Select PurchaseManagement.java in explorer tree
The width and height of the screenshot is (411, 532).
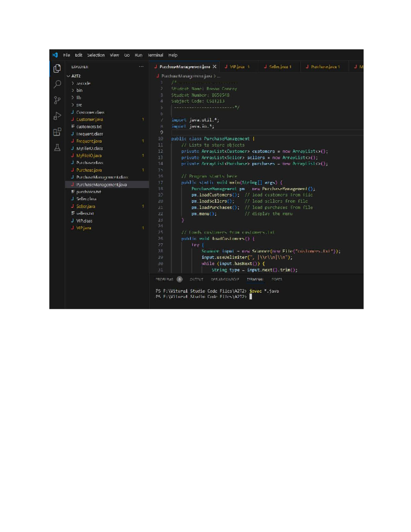pyautogui.click(x=107, y=185)
